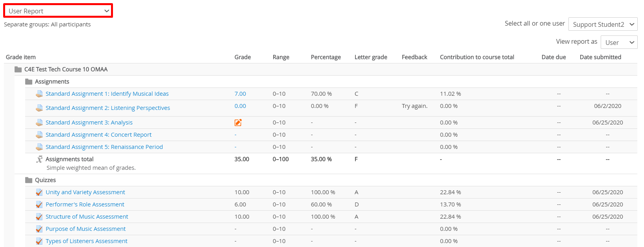Open Types of Listeners Assessment link
Screen dimensions: 644x247
pos(86,241)
